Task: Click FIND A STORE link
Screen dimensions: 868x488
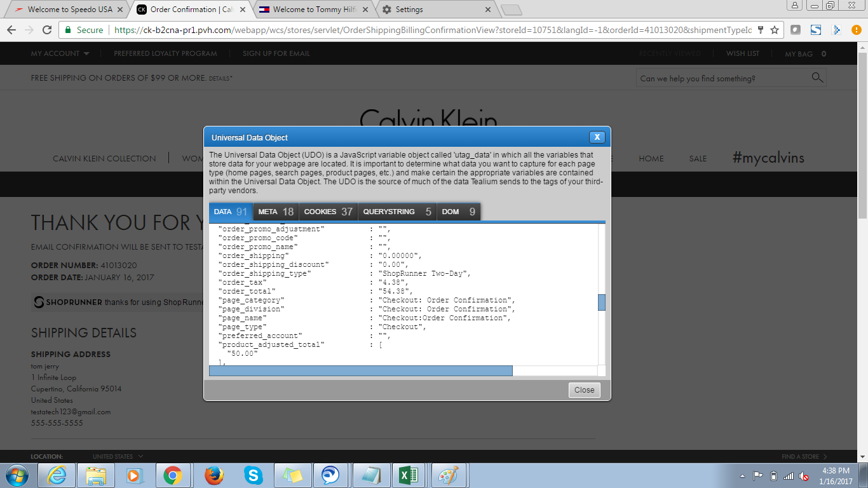Action: (x=804, y=456)
